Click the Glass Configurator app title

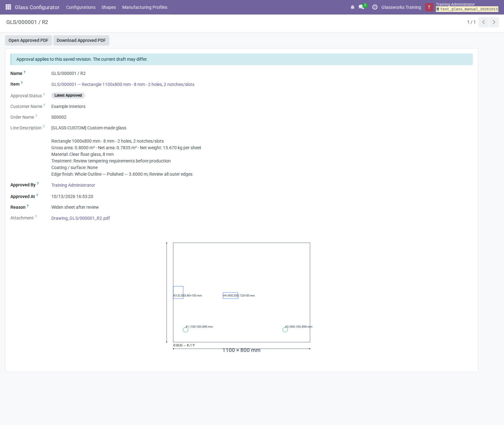tap(37, 7)
